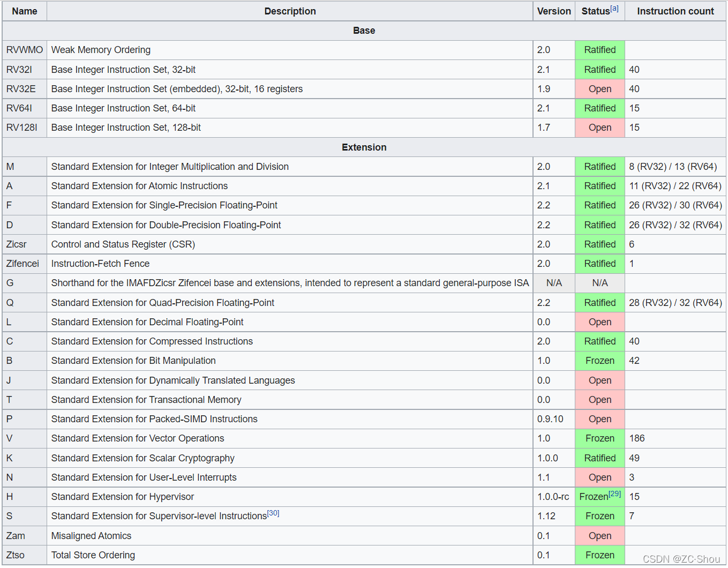Click the 49 instruction count cell
728x568 pixels.
(x=675, y=458)
